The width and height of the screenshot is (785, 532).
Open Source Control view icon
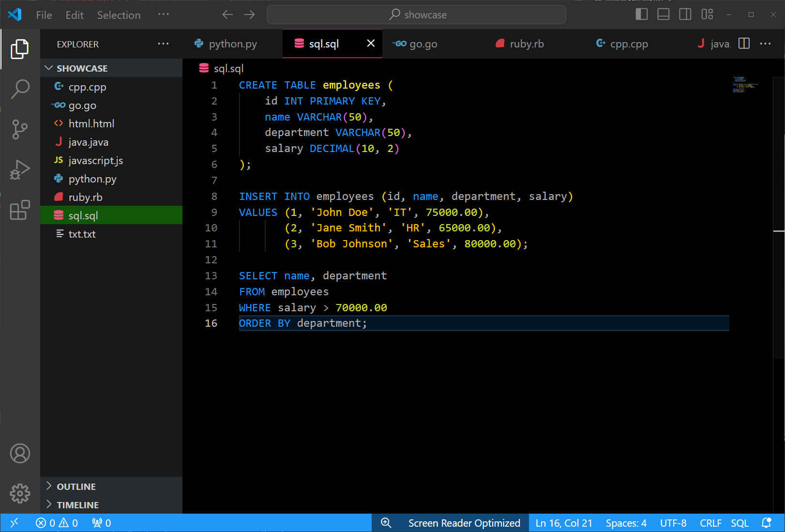[20, 129]
